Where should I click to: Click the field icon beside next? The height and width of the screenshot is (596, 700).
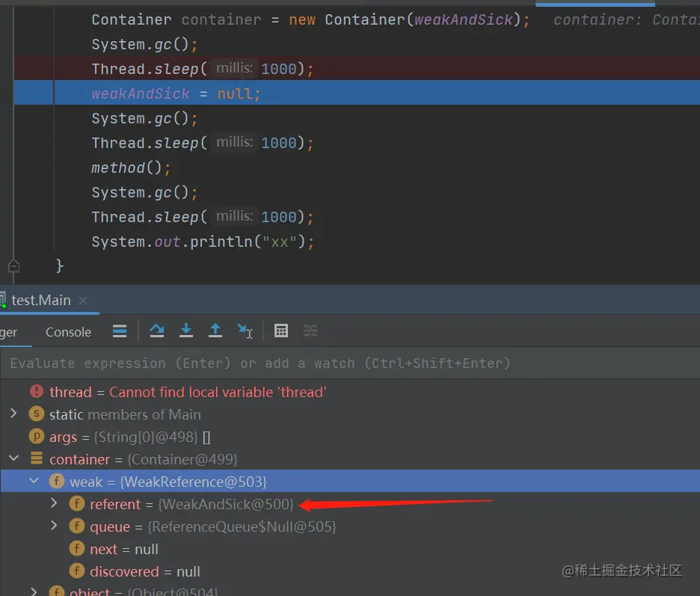pos(77,548)
